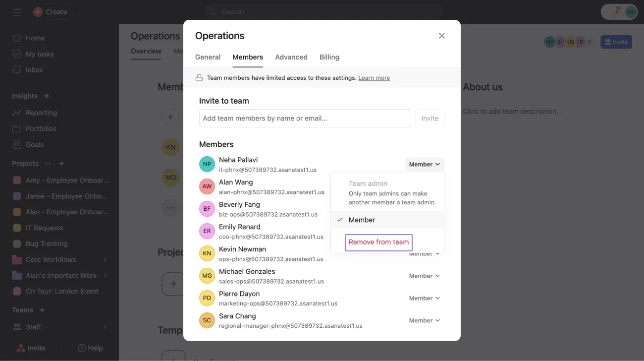Switch to the General tab
The width and height of the screenshot is (644, 361).
(x=208, y=57)
